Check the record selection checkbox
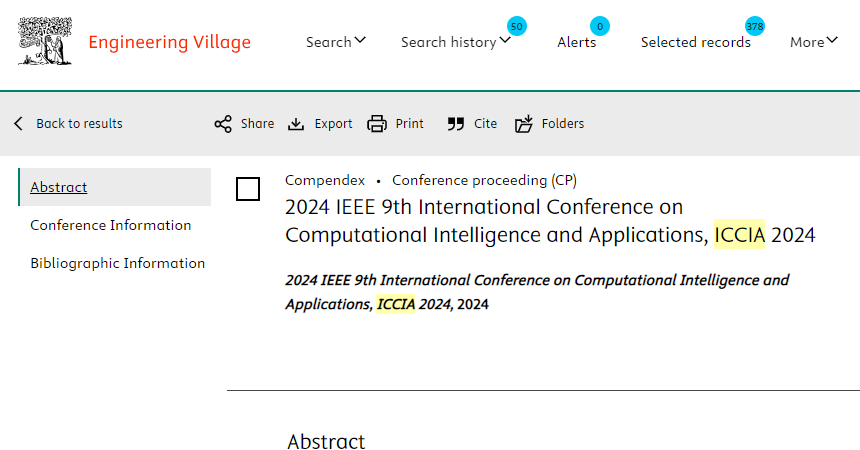The image size is (860, 450). point(248,189)
